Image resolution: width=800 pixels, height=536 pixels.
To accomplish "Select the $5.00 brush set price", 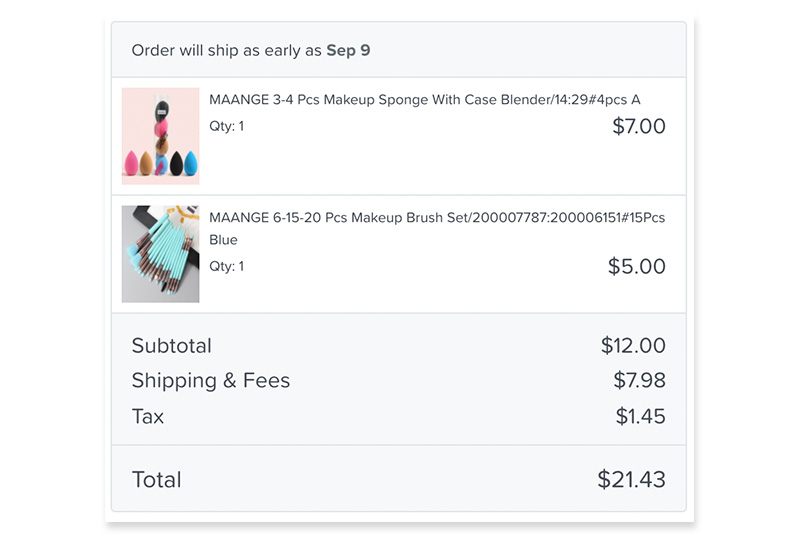I will click(x=637, y=266).
